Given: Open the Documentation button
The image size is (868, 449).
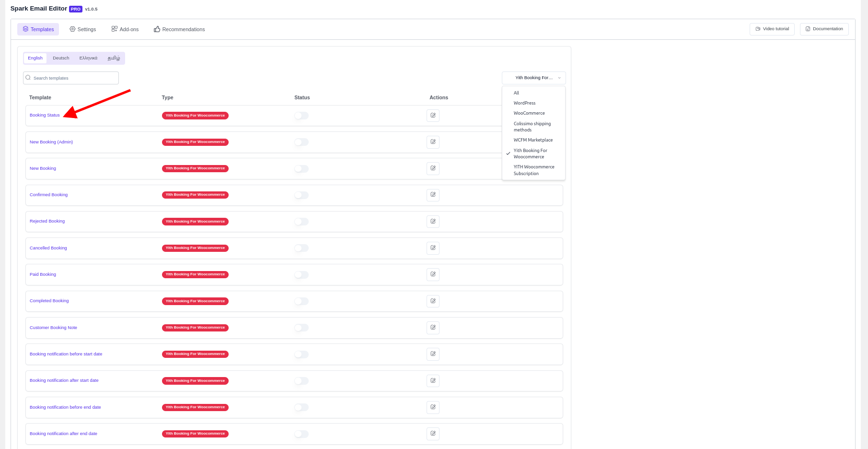Looking at the screenshot, I should click(x=824, y=29).
